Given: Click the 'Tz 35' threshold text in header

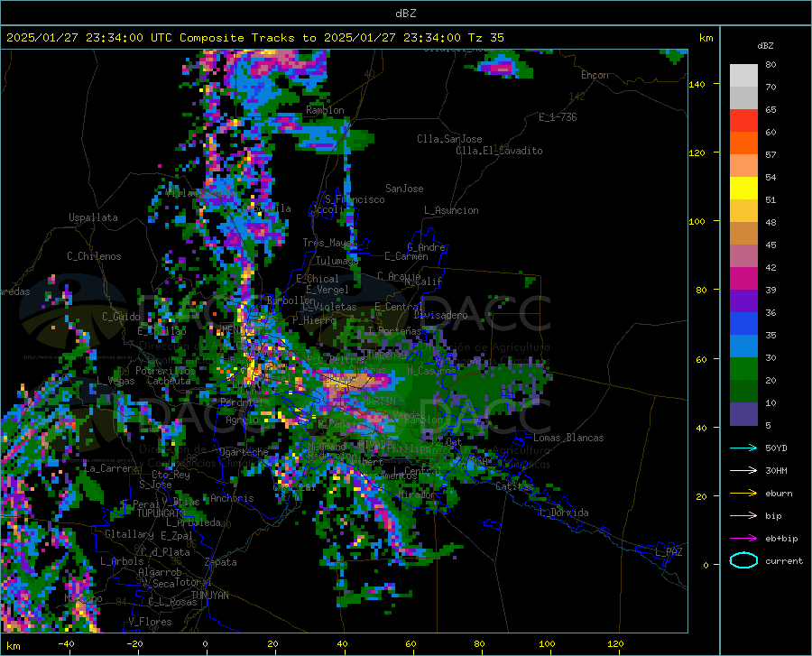Looking at the screenshot, I should tap(485, 38).
